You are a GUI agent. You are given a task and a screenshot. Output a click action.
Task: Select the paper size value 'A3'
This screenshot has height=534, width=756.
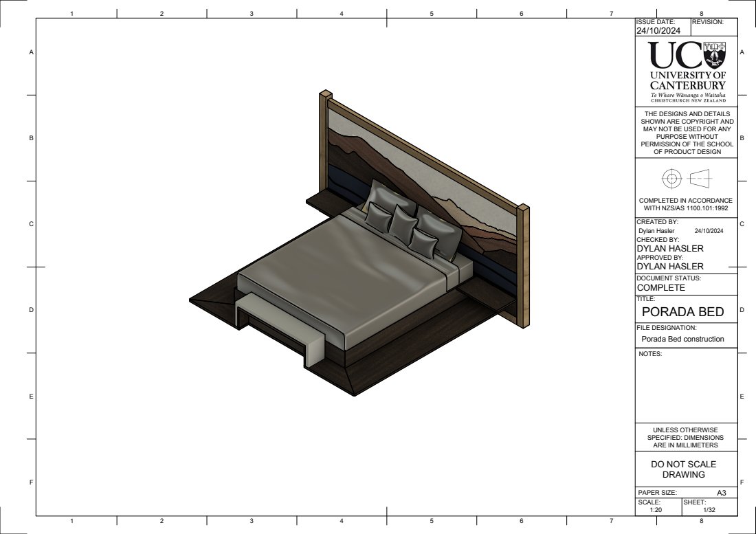click(721, 493)
